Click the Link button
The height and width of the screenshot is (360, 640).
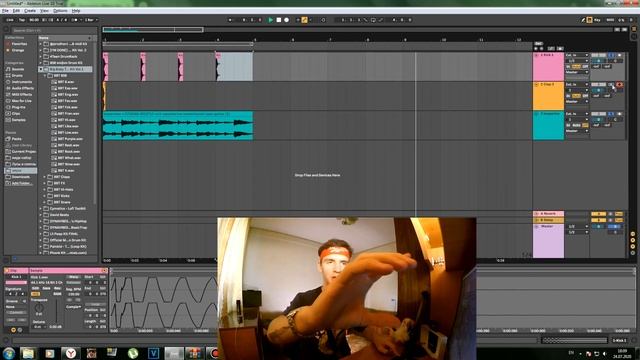(10, 20)
